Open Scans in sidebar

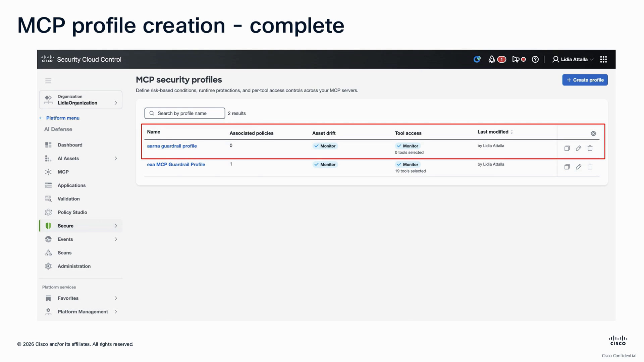click(64, 252)
